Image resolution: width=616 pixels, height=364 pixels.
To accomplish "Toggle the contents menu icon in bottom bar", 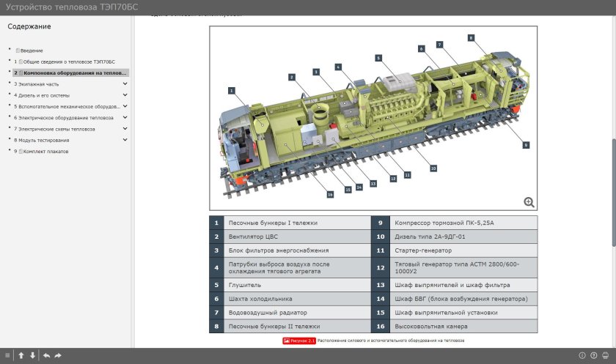I will (x=8, y=355).
